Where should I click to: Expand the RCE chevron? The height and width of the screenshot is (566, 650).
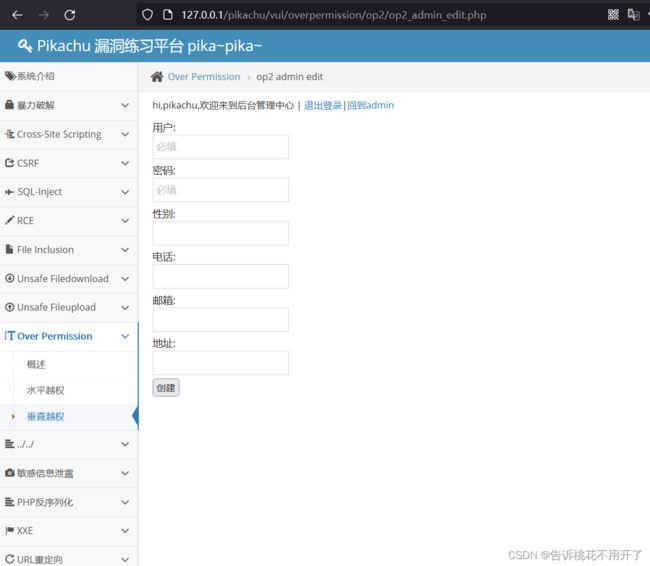(x=125, y=221)
